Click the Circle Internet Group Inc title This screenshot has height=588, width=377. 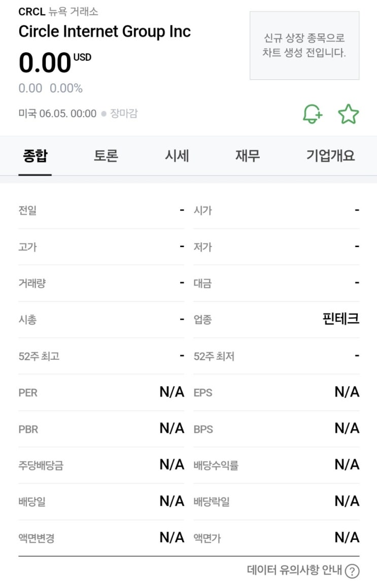(x=105, y=31)
